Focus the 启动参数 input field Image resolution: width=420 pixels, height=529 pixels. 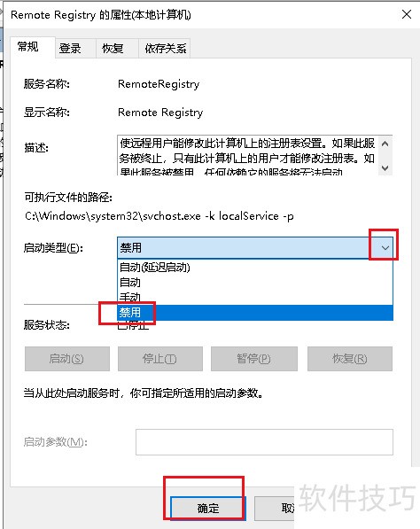(x=264, y=442)
